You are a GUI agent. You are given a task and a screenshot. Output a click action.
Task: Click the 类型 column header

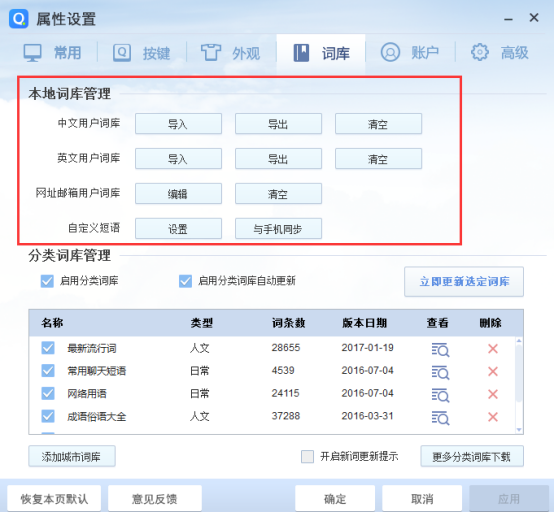202,323
